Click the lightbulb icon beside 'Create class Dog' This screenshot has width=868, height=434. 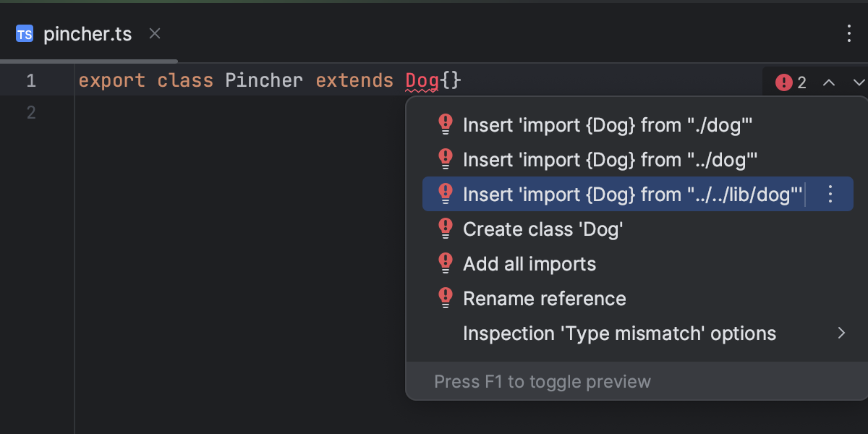coord(445,229)
